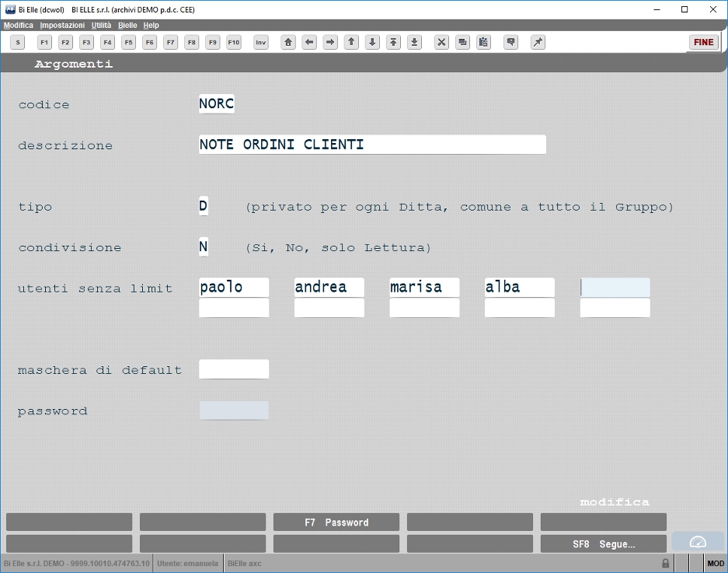Click the F7 function key toolbar button
The height and width of the screenshot is (573, 728).
pyautogui.click(x=170, y=42)
